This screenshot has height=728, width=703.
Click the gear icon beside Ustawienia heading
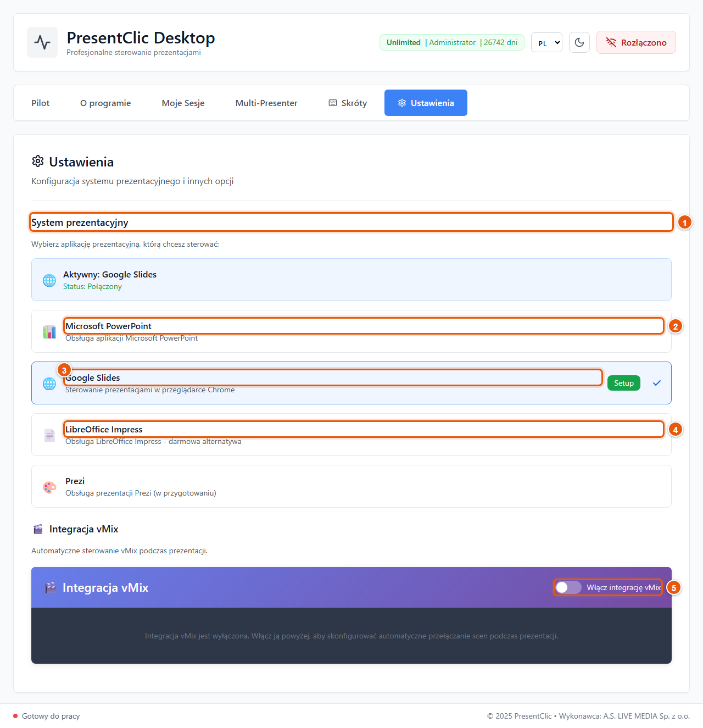38,162
